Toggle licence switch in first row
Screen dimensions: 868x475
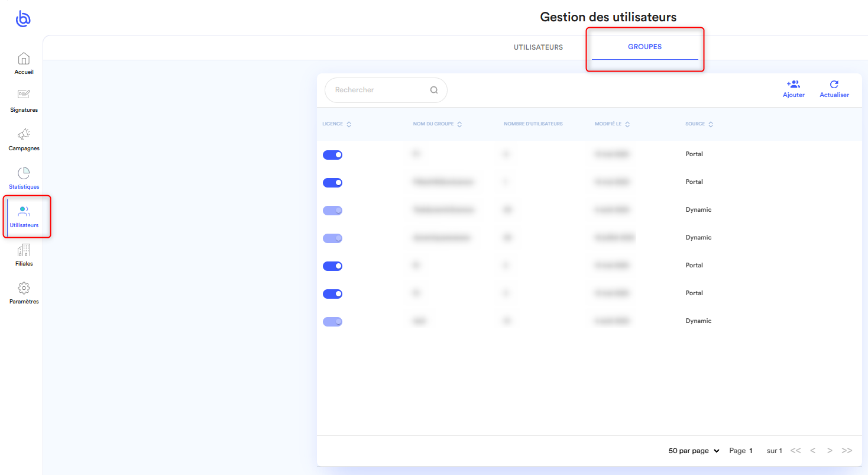[x=332, y=155]
